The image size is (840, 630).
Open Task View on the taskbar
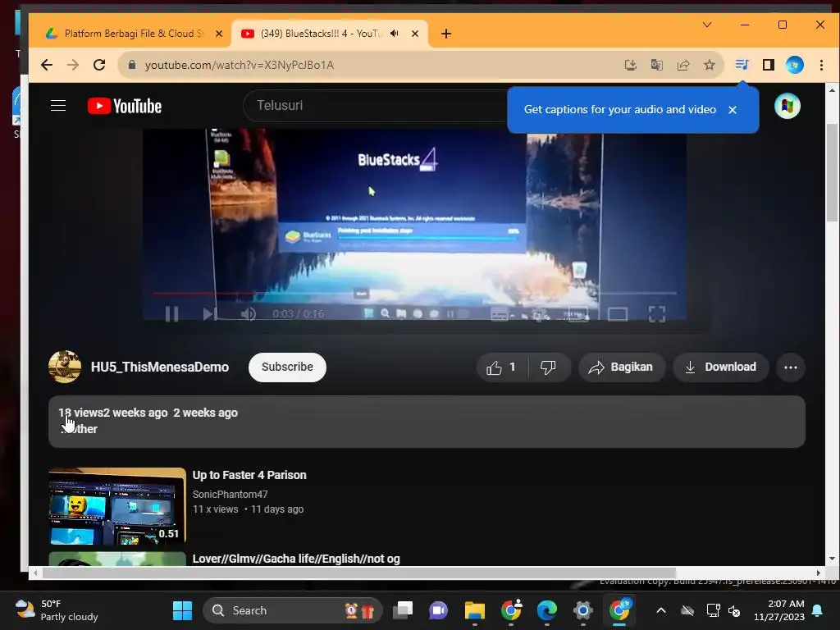point(403,610)
